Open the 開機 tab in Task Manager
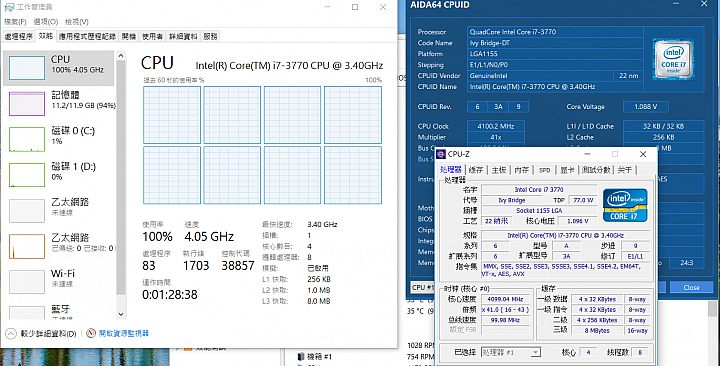The height and width of the screenshot is (366, 720). pos(129,36)
